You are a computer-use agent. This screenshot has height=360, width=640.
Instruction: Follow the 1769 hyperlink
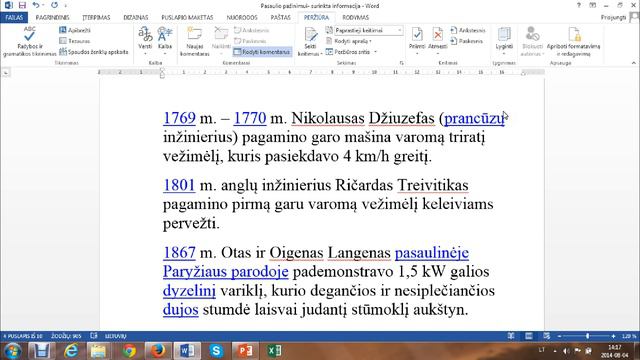(179, 118)
